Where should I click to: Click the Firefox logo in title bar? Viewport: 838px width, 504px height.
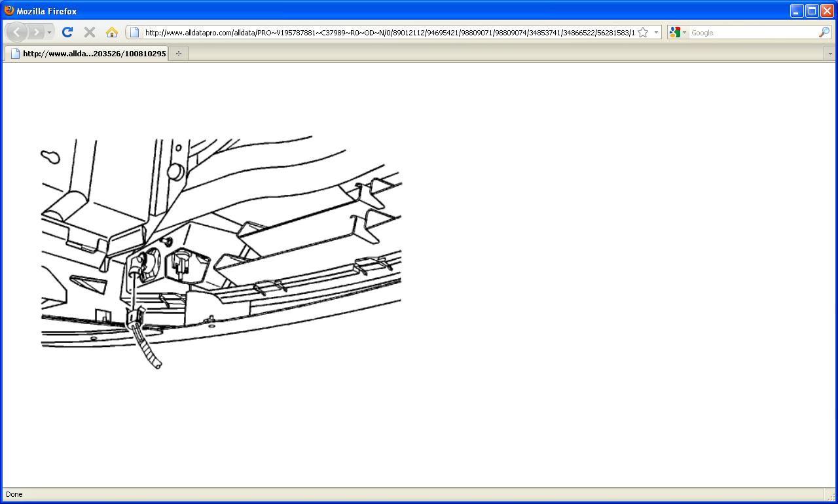[9, 10]
